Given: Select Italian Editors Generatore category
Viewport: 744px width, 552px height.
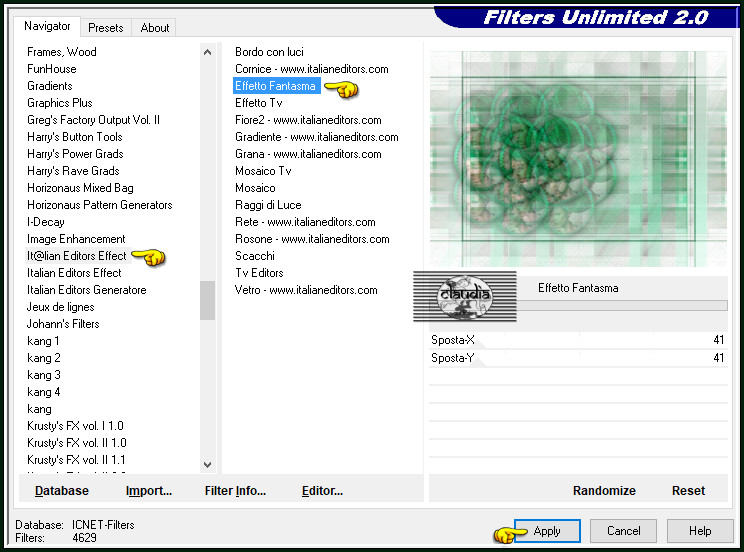Looking at the screenshot, I should pyautogui.click(x=87, y=290).
